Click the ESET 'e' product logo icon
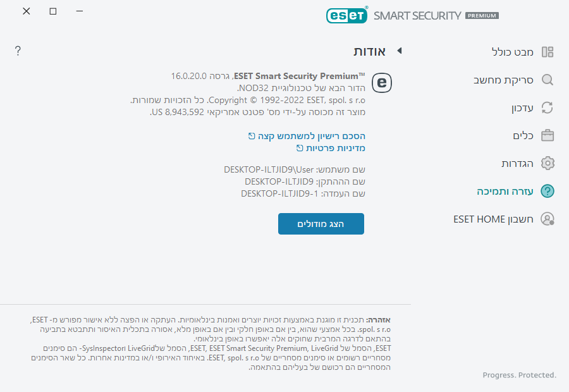The image size is (569, 392). click(382, 82)
